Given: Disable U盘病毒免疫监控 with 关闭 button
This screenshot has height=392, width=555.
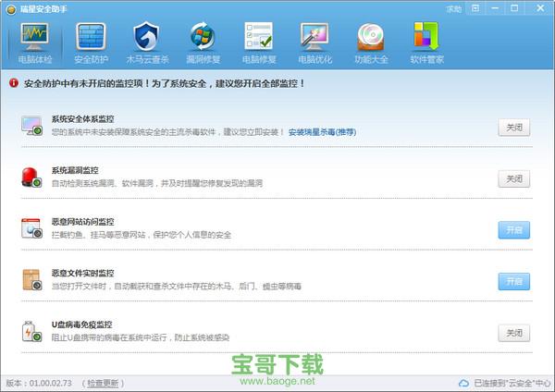Looking at the screenshot, I should point(513,332).
